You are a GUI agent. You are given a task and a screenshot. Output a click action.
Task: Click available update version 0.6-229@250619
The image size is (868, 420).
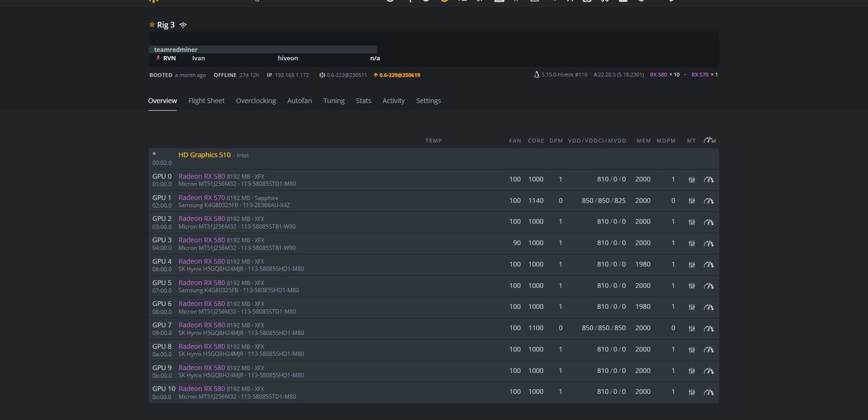click(400, 75)
